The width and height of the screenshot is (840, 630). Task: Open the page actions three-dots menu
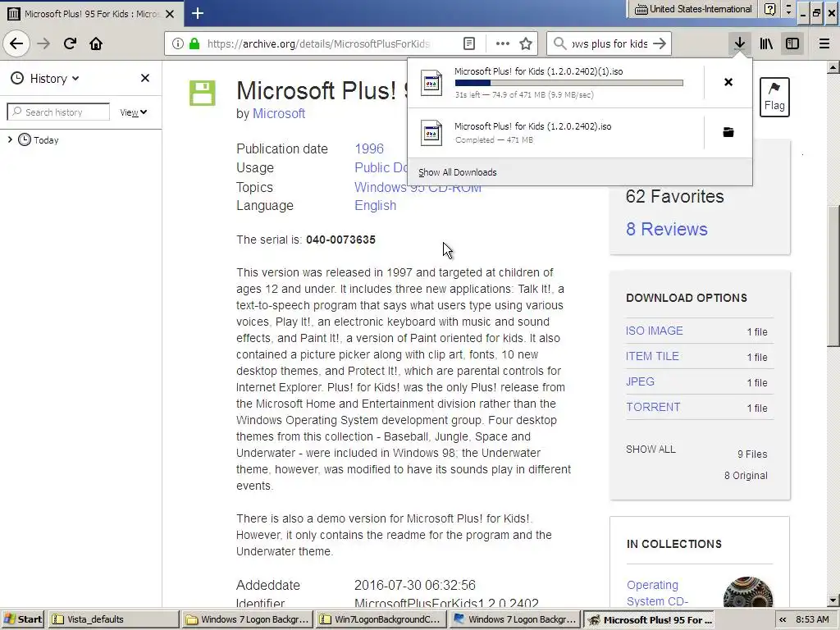[x=503, y=43]
